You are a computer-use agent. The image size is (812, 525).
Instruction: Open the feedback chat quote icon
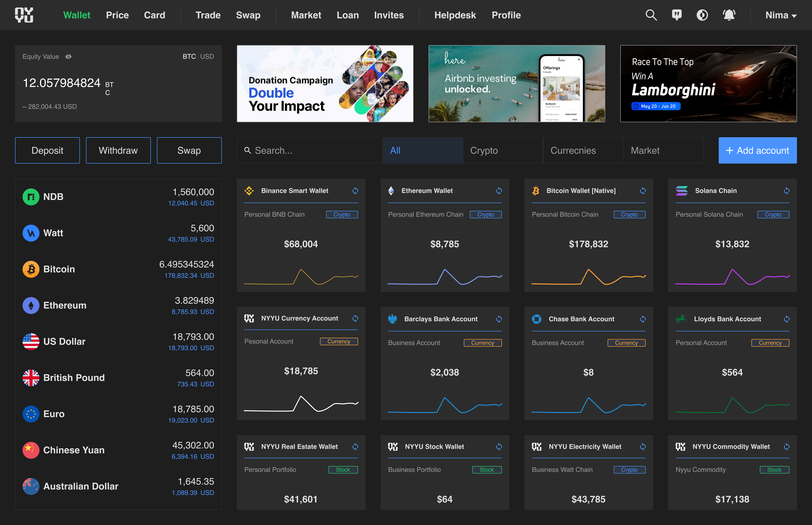pos(676,15)
